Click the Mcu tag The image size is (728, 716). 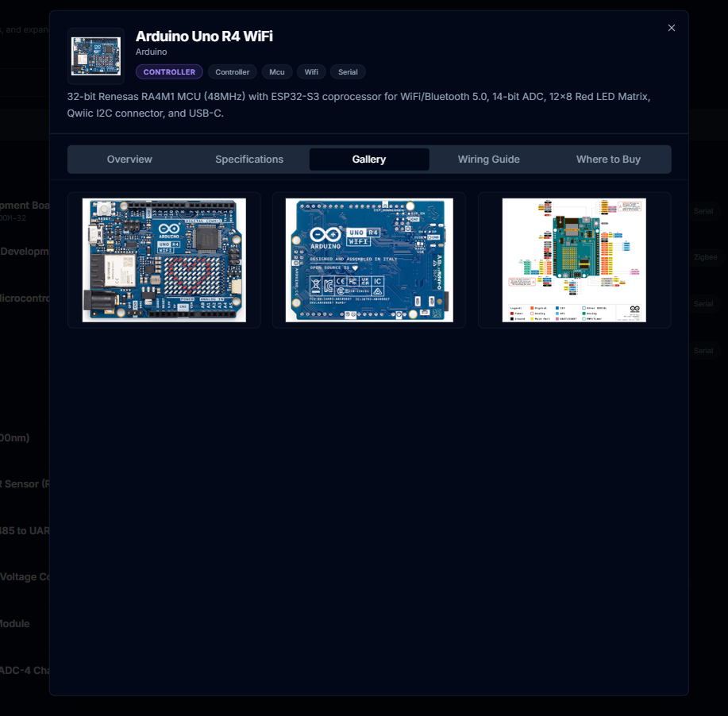(x=277, y=72)
